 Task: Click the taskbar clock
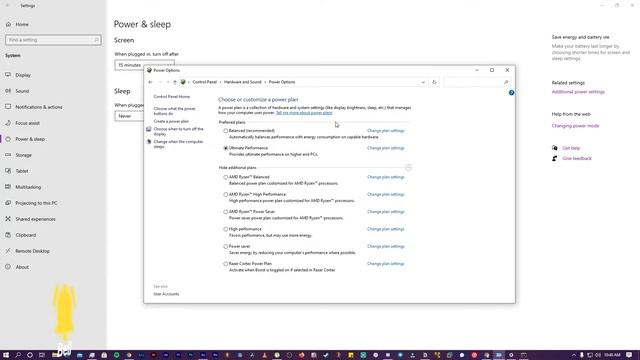pyautogui.click(x=612, y=355)
